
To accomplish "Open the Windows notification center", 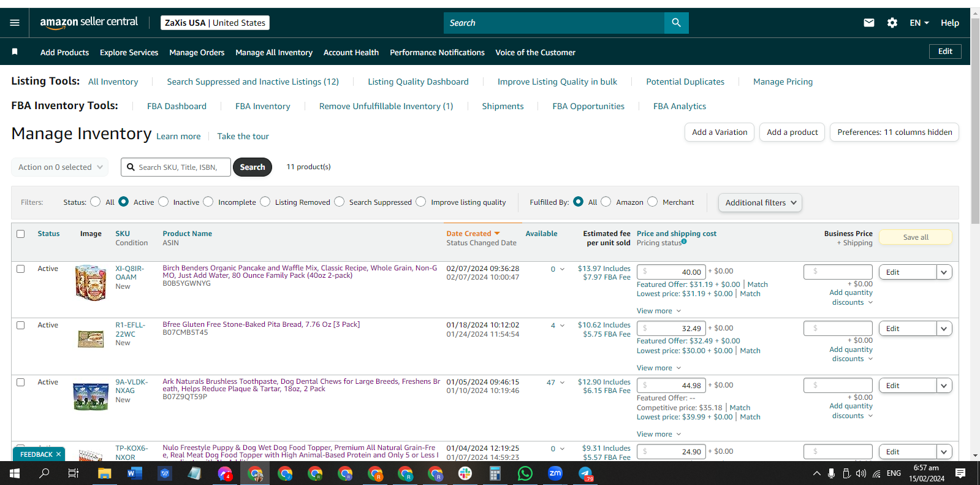I will tap(960, 473).
